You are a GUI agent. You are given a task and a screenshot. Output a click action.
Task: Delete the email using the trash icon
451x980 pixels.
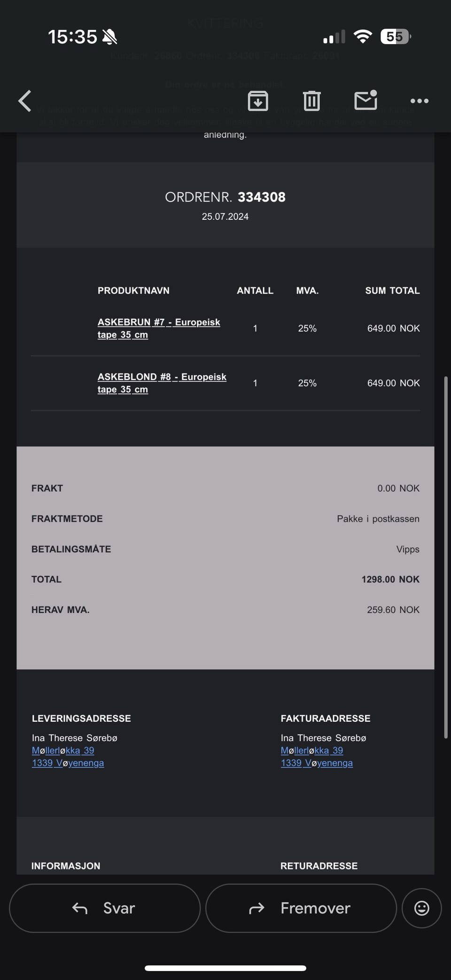[311, 101]
